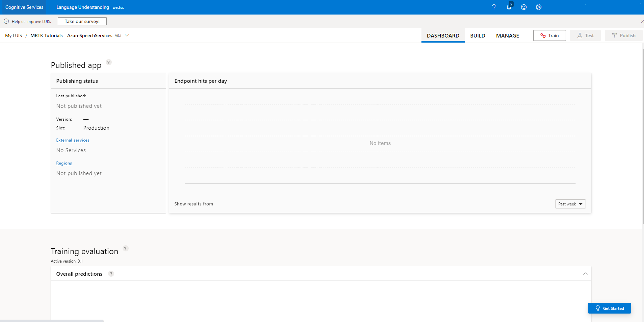
Task: Open the External services link
Action: (x=73, y=140)
